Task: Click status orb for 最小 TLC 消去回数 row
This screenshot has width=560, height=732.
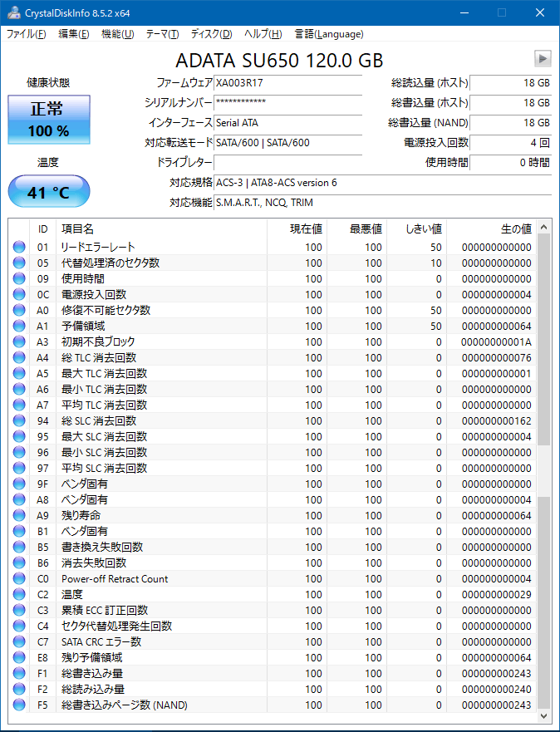Action: pos(19,389)
